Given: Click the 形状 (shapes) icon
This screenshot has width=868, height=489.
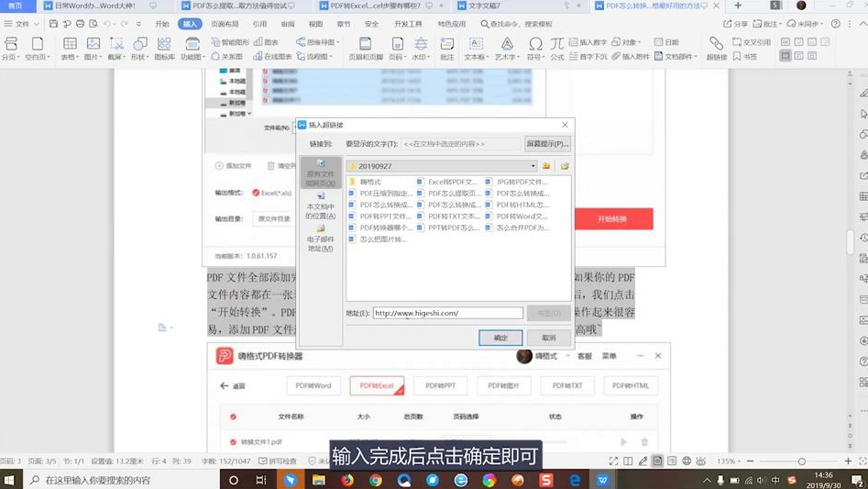Looking at the screenshot, I should 139,49.
